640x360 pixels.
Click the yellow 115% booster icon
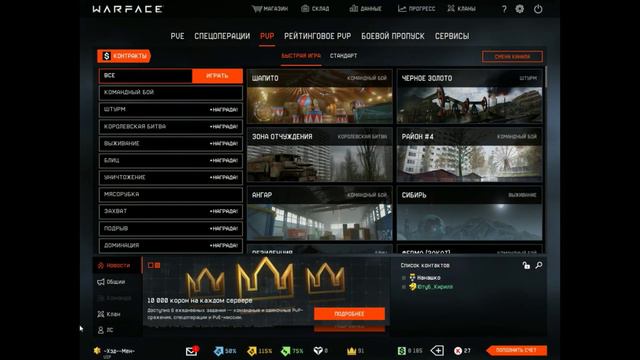coord(252,351)
